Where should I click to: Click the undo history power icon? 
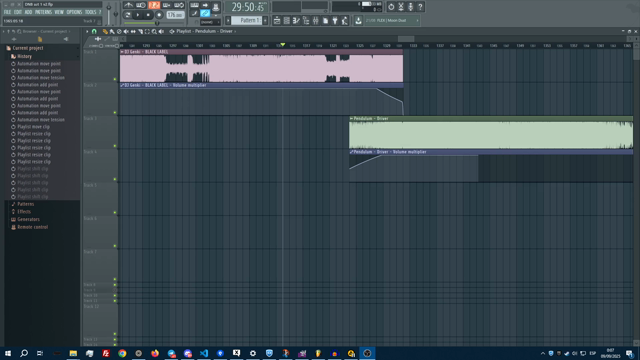pyautogui.click(x=391, y=7)
